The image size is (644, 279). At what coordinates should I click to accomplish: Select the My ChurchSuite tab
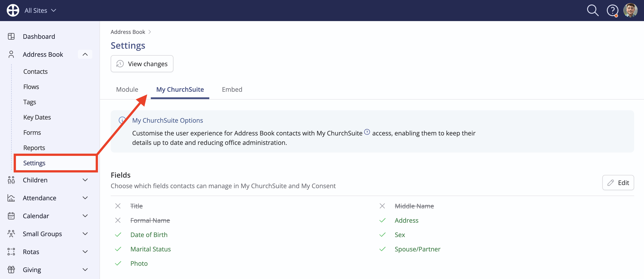pos(180,89)
